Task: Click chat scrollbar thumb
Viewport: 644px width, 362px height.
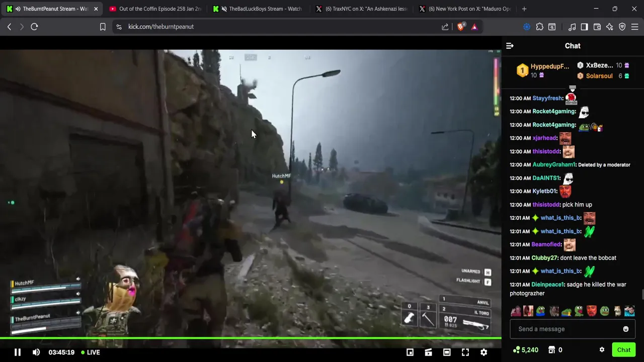Action: [642, 295]
